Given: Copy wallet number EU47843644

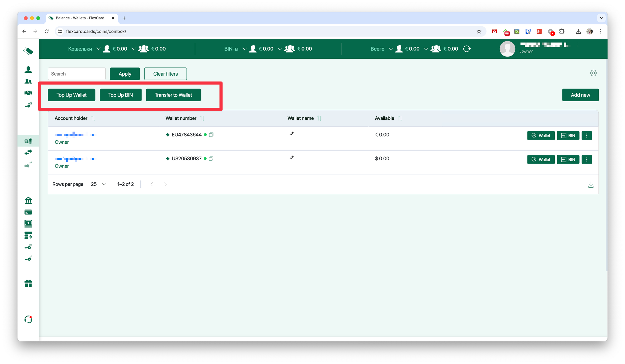Looking at the screenshot, I should click(x=211, y=135).
